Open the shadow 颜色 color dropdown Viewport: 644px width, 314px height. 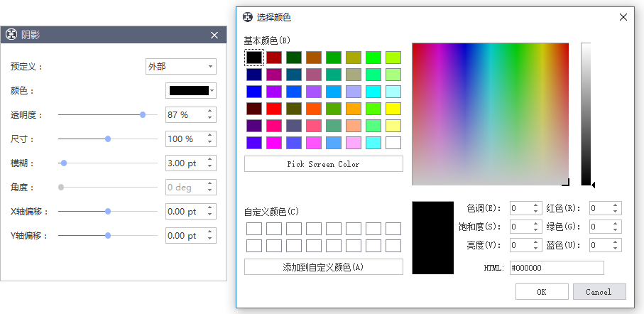click(x=191, y=90)
